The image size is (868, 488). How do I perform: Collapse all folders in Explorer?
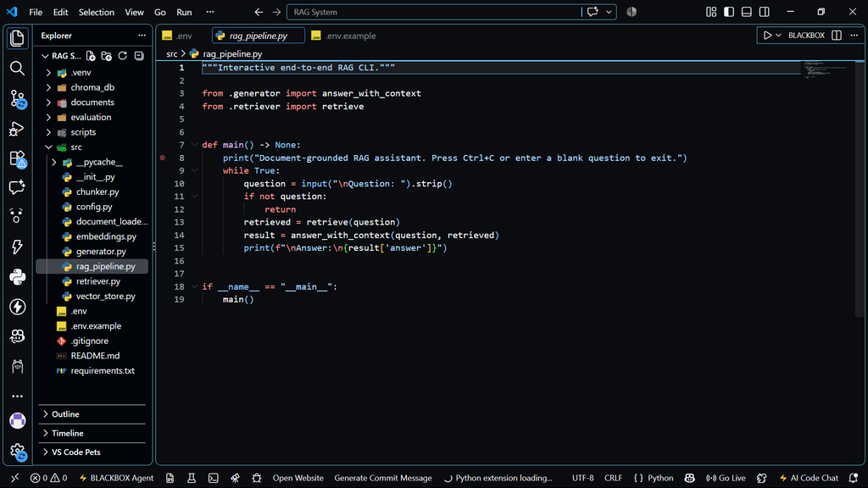tap(139, 56)
